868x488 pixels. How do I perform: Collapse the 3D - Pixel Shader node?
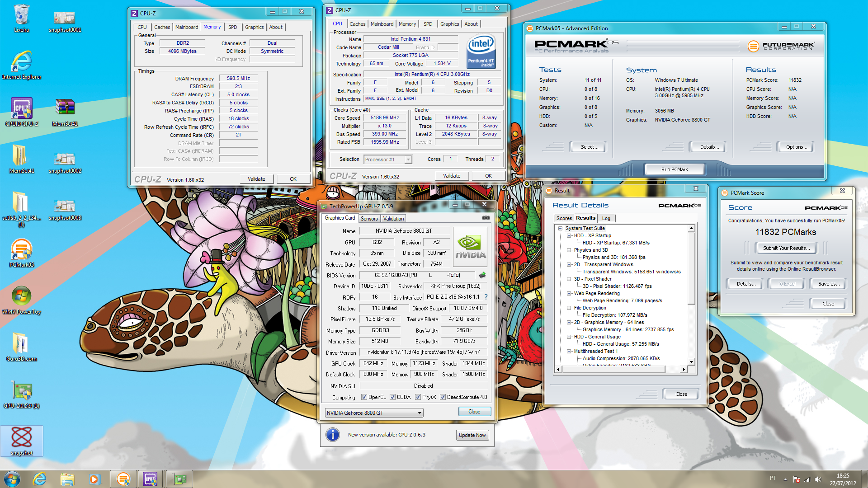point(569,279)
